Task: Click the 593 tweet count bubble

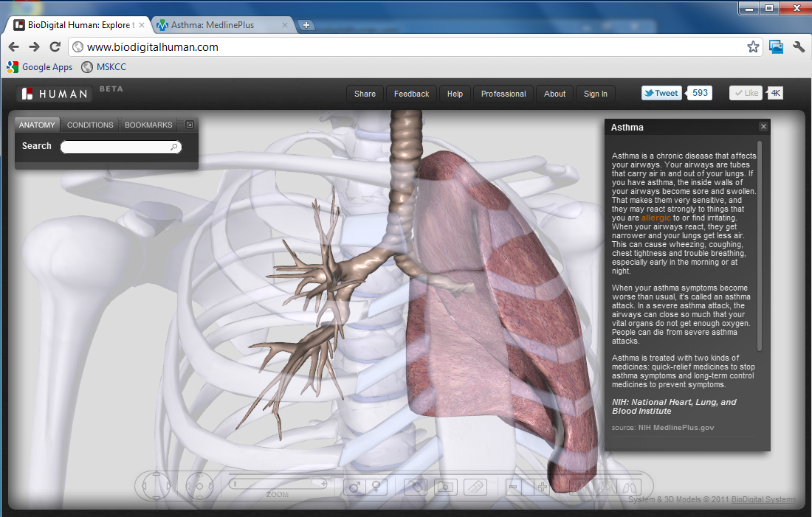Action: coord(699,93)
